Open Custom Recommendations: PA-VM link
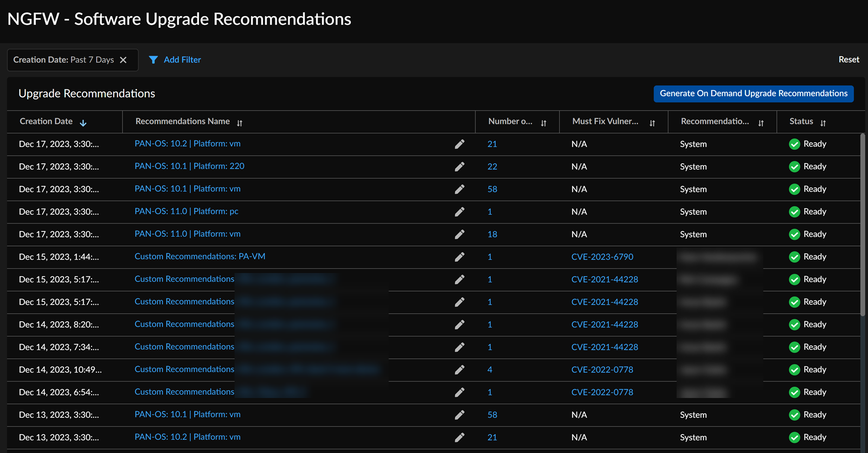 200,256
